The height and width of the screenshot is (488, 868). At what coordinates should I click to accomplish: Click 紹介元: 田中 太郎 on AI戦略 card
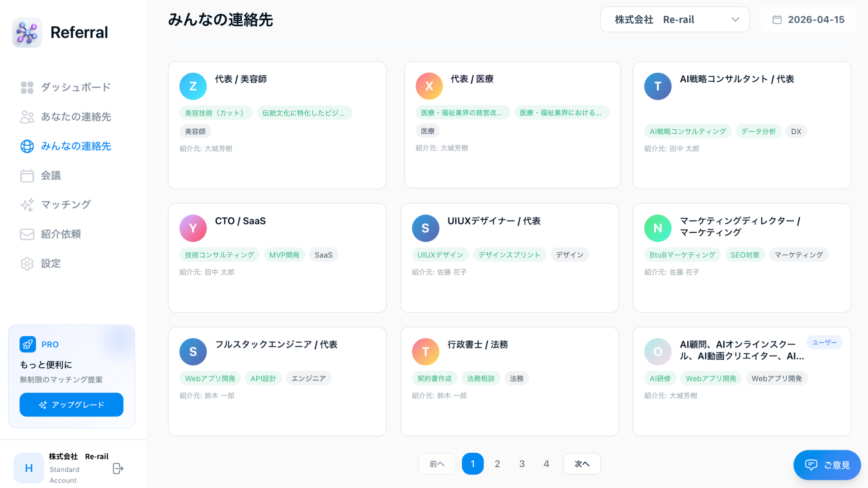point(671,149)
